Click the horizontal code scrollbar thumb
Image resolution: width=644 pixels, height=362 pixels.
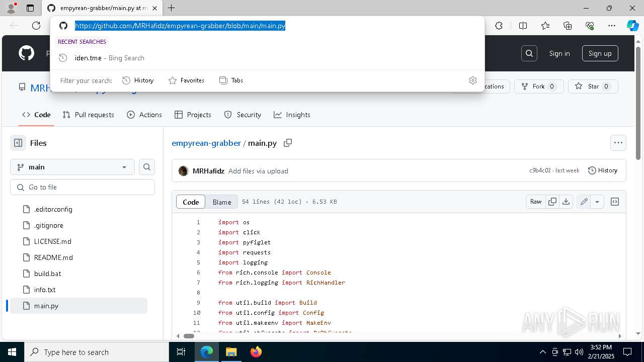[x=189, y=336]
